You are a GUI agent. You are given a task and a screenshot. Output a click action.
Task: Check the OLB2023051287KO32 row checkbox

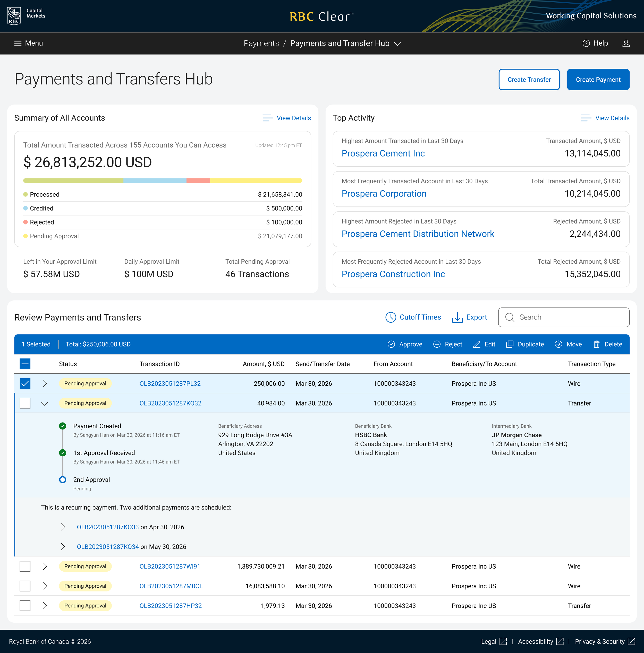click(x=25, y=403)
